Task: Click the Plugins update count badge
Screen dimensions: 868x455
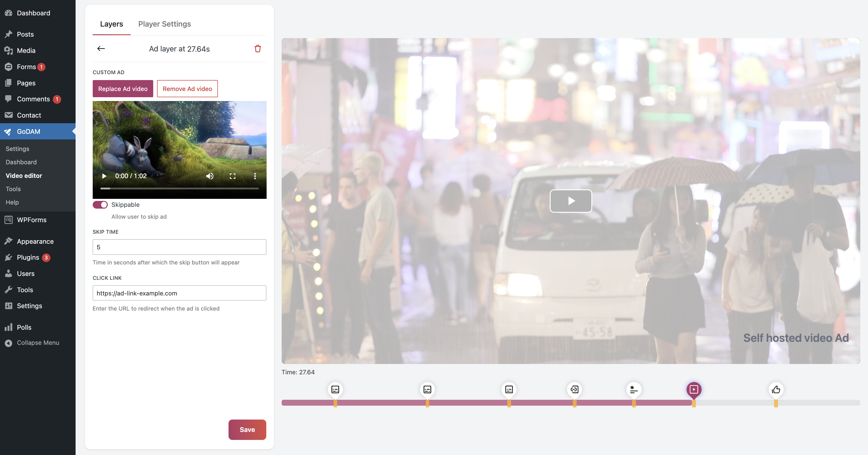Action: point(46,258)
